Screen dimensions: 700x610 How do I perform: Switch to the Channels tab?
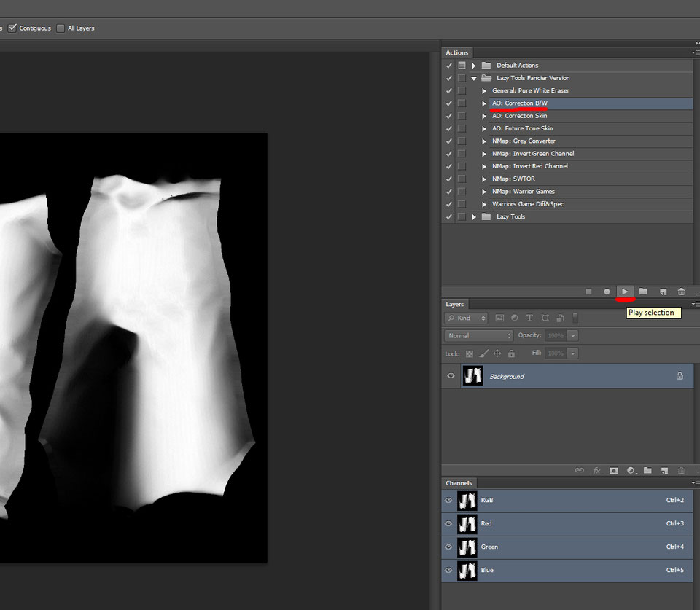click(459, 483)
